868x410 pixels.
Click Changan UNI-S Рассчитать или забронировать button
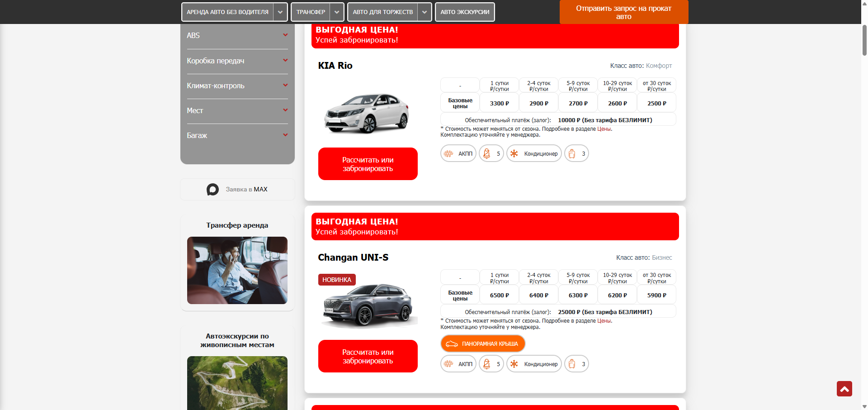click(368, 356)
